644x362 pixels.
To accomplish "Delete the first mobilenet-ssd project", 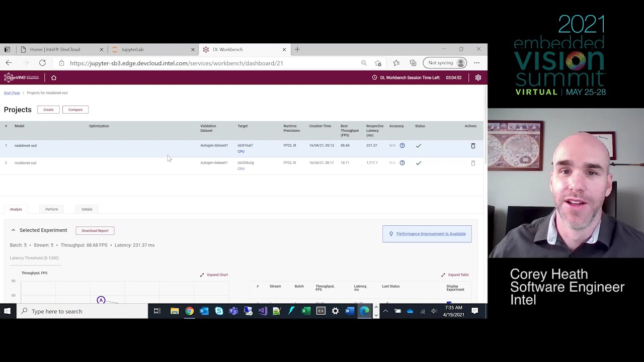I will pyautogui.click(x=473, y=146).
